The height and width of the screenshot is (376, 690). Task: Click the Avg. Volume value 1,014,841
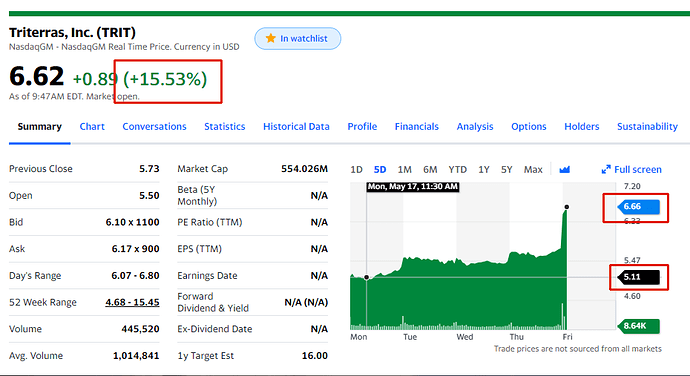[x=136, y=356]
